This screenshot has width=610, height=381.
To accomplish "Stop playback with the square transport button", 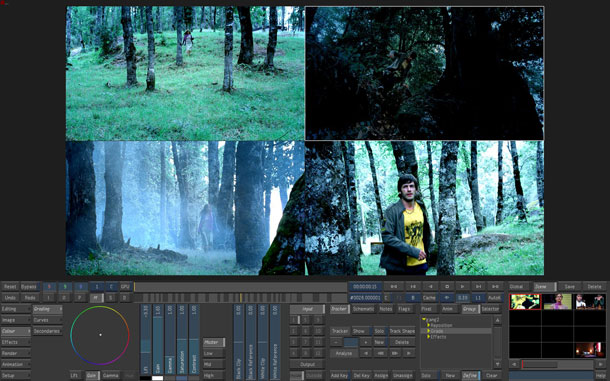I will click(447, 287).
